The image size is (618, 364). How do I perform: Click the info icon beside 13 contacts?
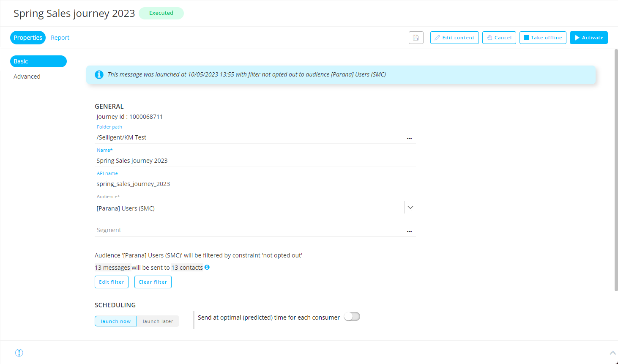207,267
